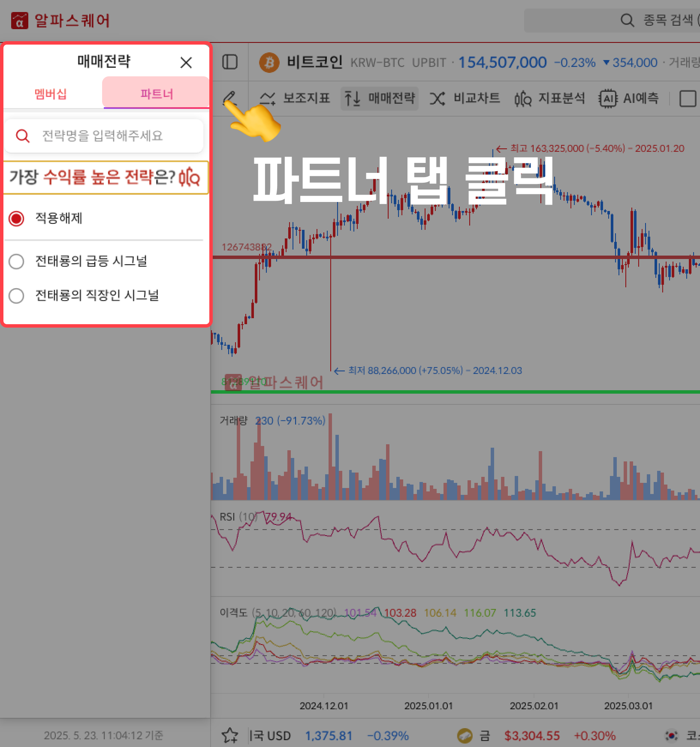The height and width of the screenshot is (747, 700).
Task: Switch to the 파트너 tab
Action: click(x=157, y=93)
